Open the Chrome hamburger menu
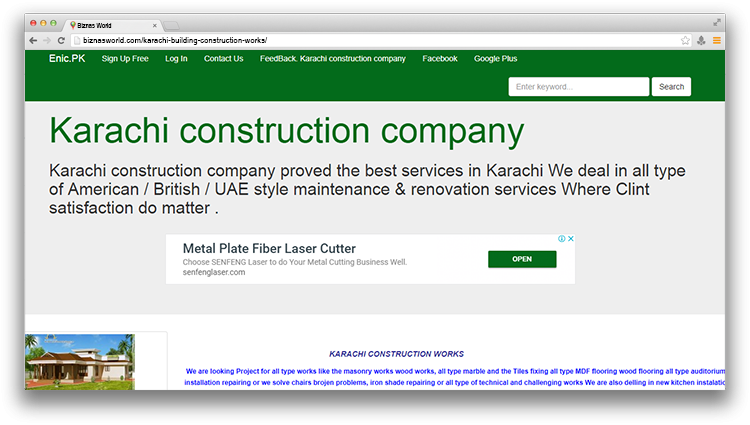Screen dimensions: 750x425 (716, 40)
